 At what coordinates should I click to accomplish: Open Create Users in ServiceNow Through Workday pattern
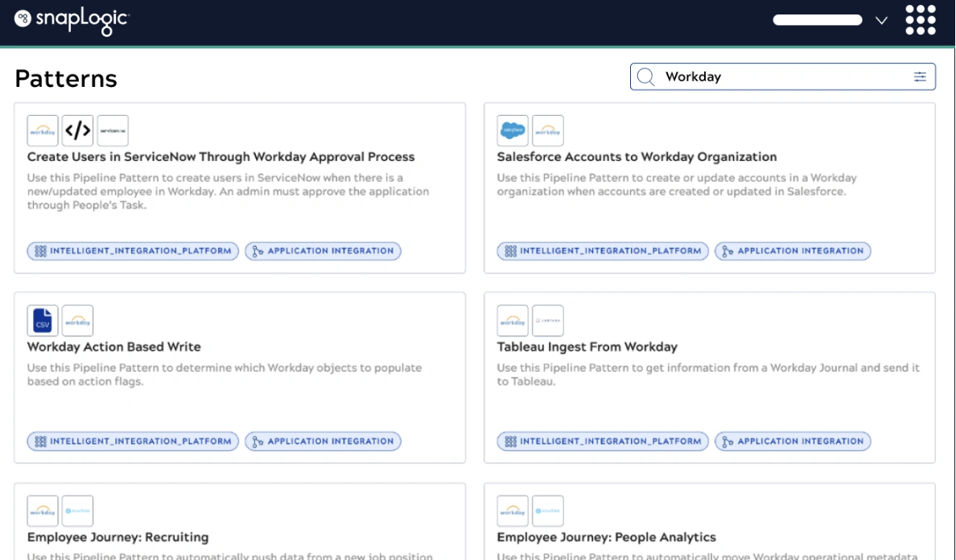point(220,157)
